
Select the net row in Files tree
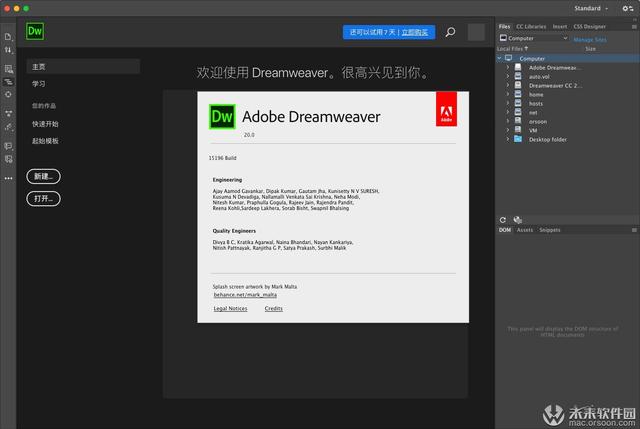pos(567,112)
